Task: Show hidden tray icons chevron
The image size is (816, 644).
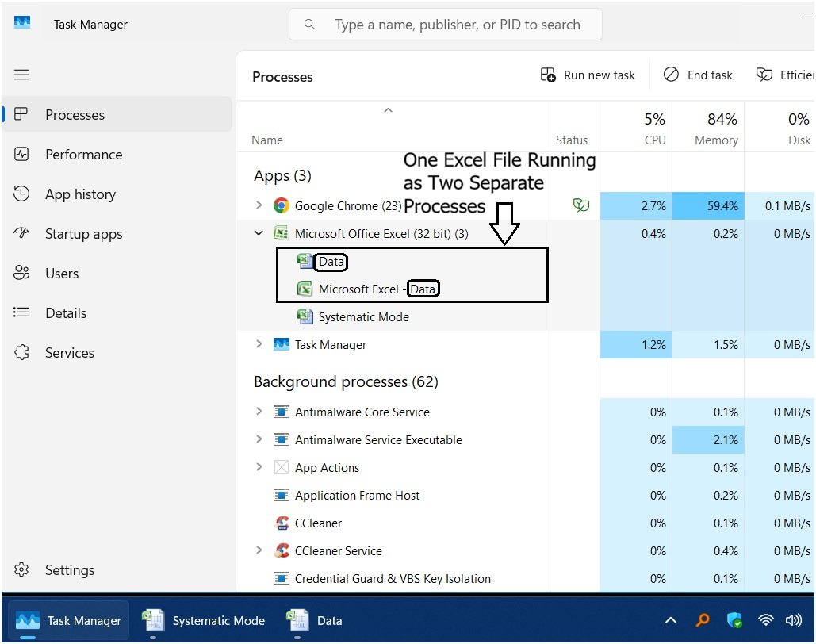Action: [x=671, y=620]
